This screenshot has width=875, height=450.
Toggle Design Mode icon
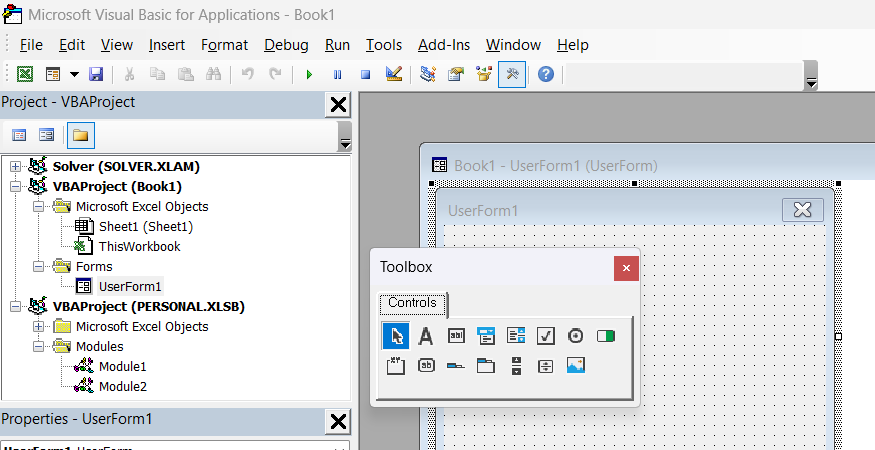pyautogui.click(x=394, y=74)
